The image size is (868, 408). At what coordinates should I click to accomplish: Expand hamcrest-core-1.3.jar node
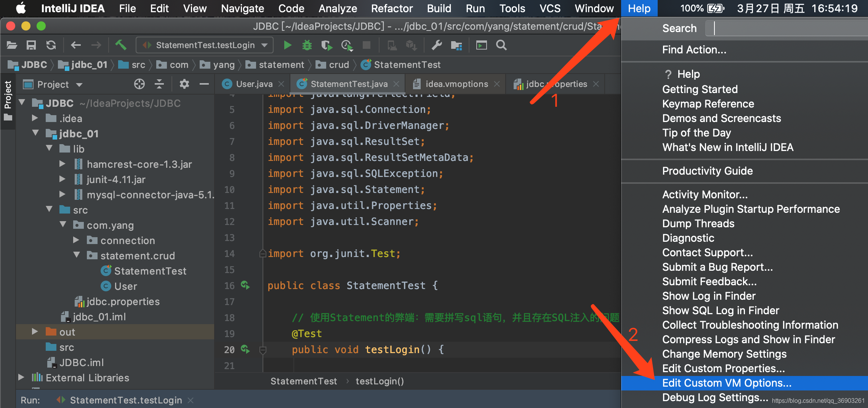click(x=62, y=164)
